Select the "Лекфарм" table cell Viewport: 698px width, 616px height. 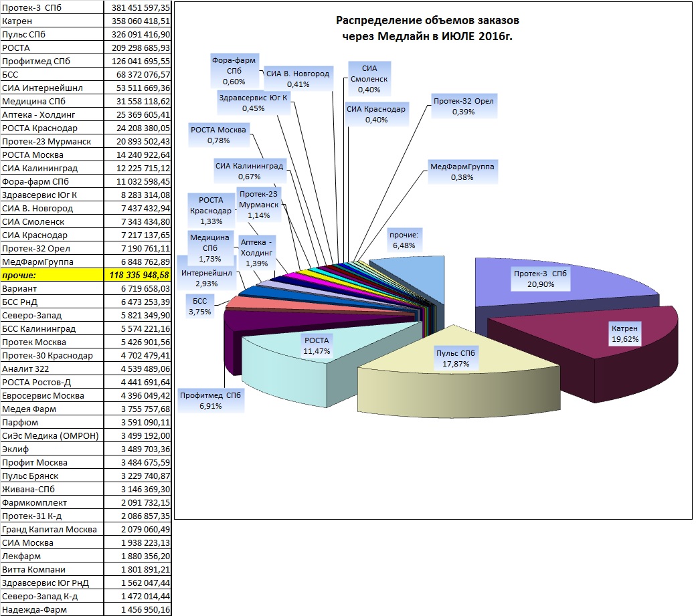[52, 556]
